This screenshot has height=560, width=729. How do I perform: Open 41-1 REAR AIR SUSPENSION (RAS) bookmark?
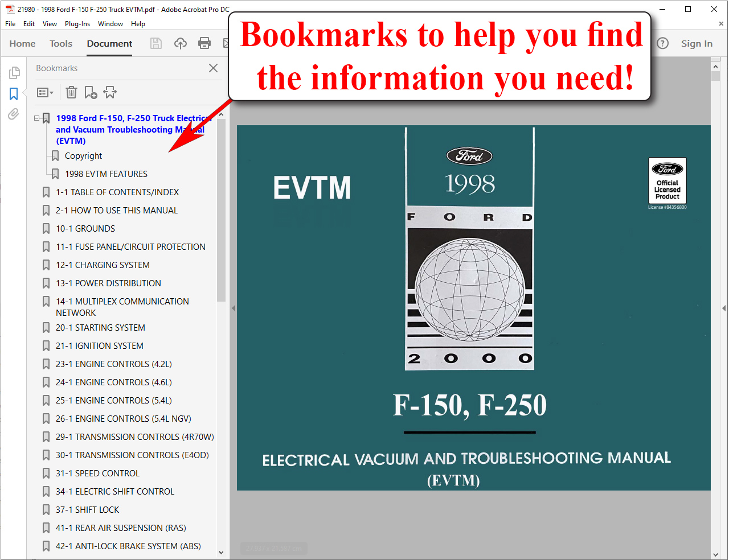pos(121,528)
